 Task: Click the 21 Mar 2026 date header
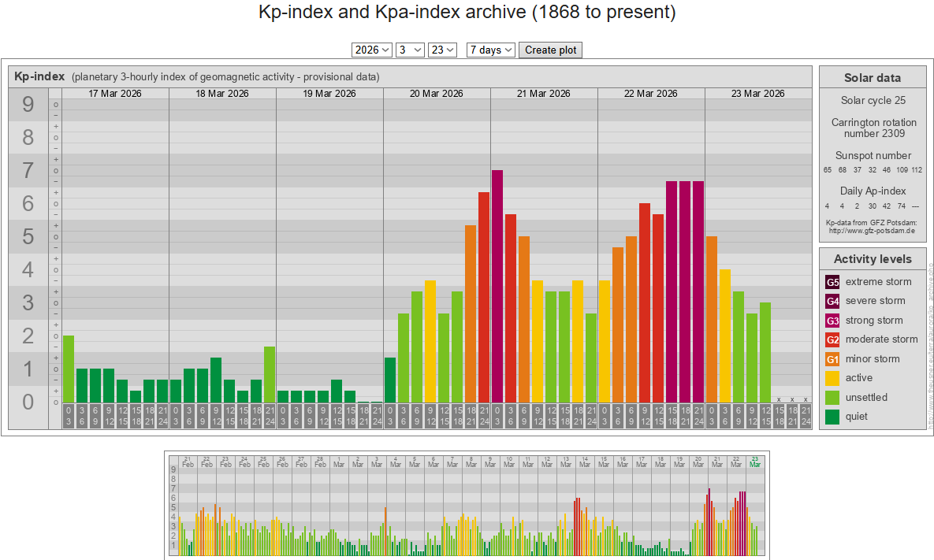pos(544,94)
